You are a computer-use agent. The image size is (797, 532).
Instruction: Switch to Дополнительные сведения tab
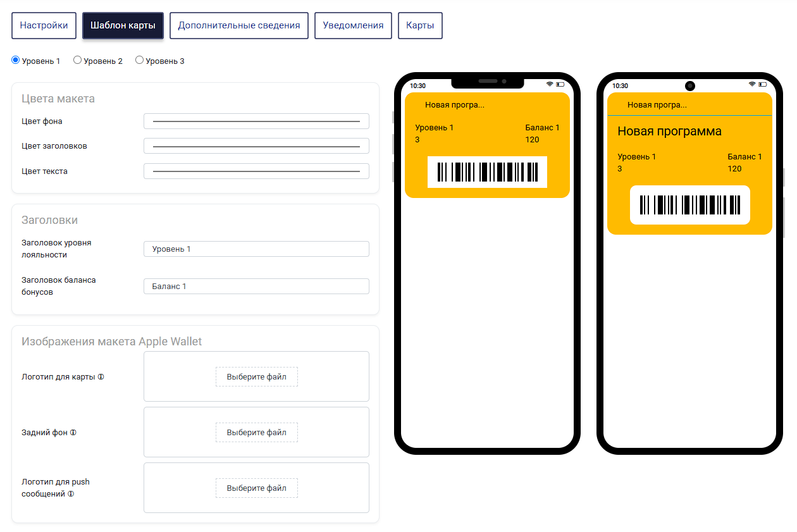(239, 26)
